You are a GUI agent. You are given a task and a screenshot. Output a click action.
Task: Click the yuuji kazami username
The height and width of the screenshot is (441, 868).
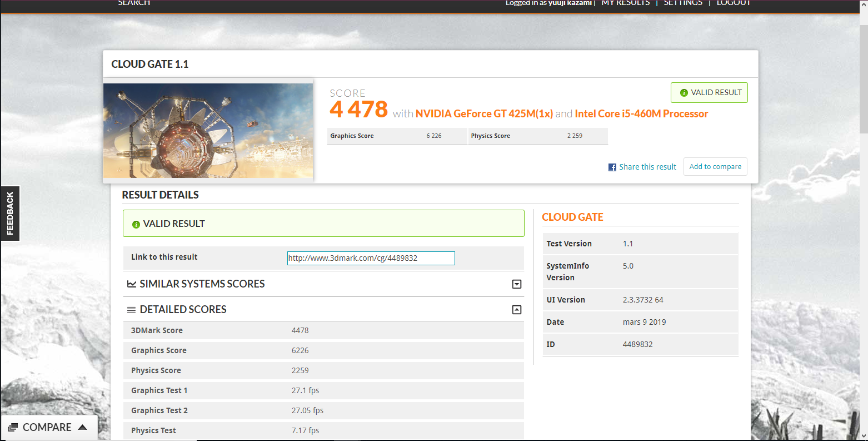click(570, 3)
